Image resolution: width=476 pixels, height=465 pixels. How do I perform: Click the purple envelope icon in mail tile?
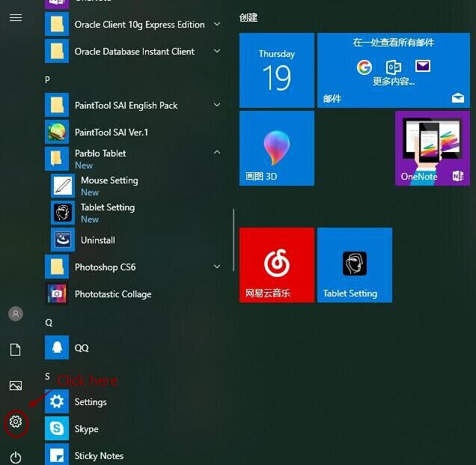pyautogui.click(x=423, y=66)
